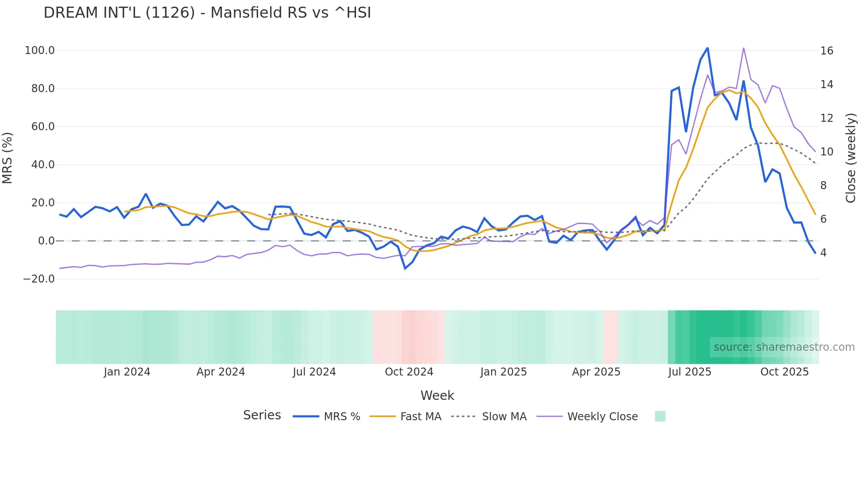The image size is (868, 488).
Task: Click the MRS % peak near 100 in July 2025
Action: point(707,48)
